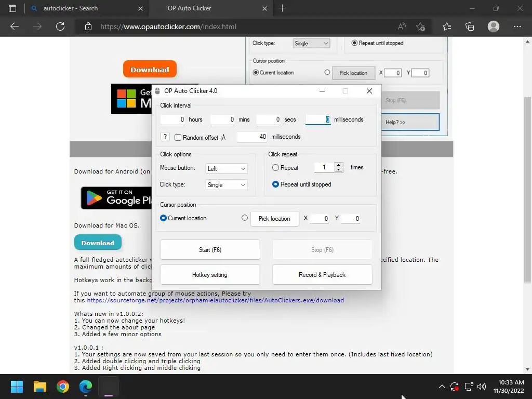Viewport: 532px width, 399px height.
Task: Reload the page with the refresh icon
Action: pyautogui.click(x=60, y=26)
